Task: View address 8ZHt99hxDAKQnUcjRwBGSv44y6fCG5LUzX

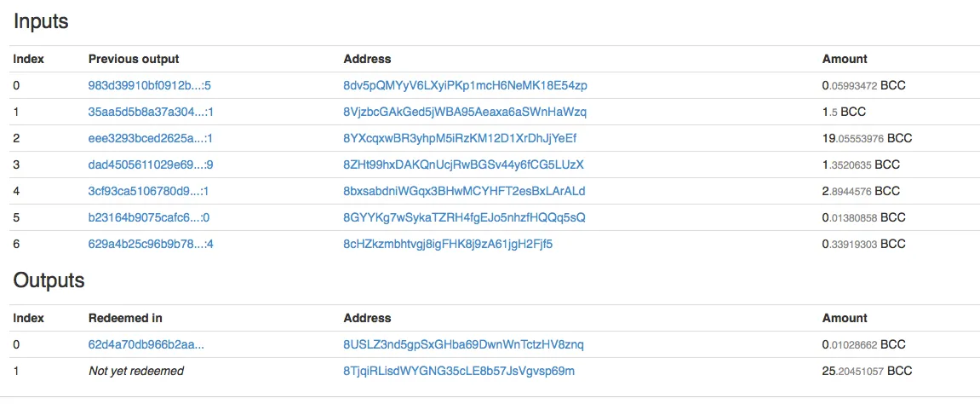Action: [464, 165]
